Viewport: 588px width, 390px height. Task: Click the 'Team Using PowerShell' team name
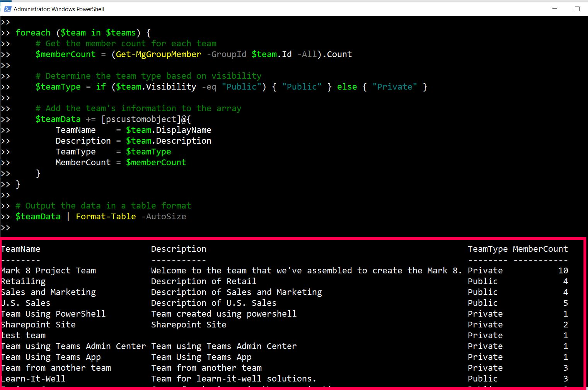(x=53, y=314)
